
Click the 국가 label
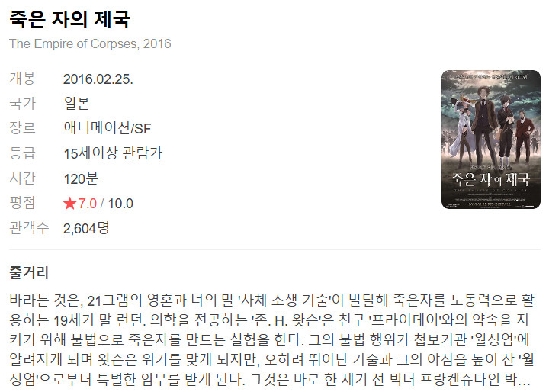(22, 103)
